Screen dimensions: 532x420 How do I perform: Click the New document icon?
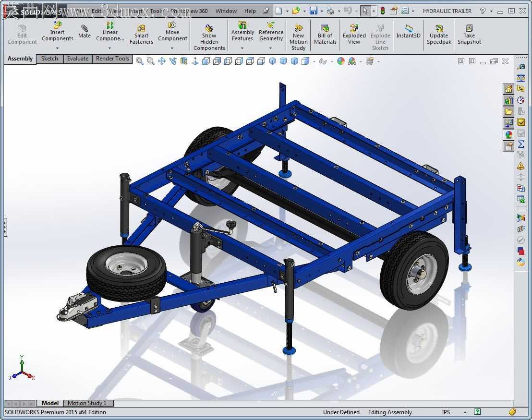pos(278,11)
